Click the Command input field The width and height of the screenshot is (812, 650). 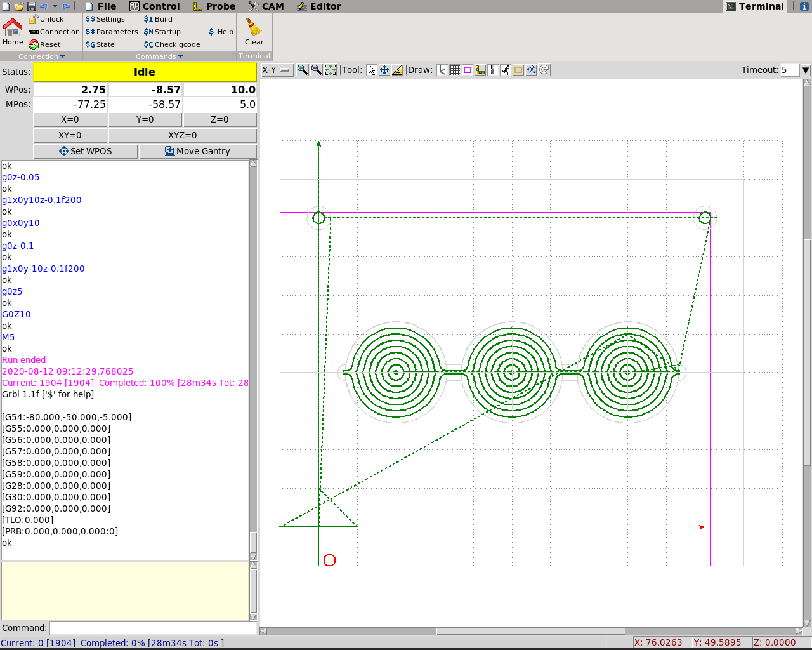point(153,628)
